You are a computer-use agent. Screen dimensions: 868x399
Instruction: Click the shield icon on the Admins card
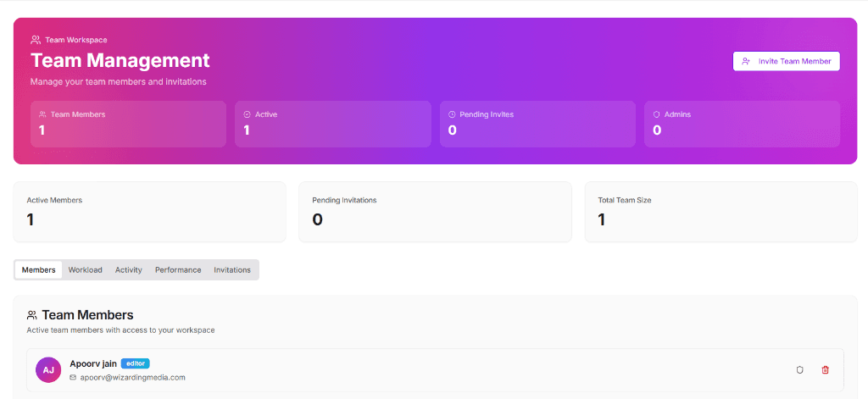click(x=656, y=114)
